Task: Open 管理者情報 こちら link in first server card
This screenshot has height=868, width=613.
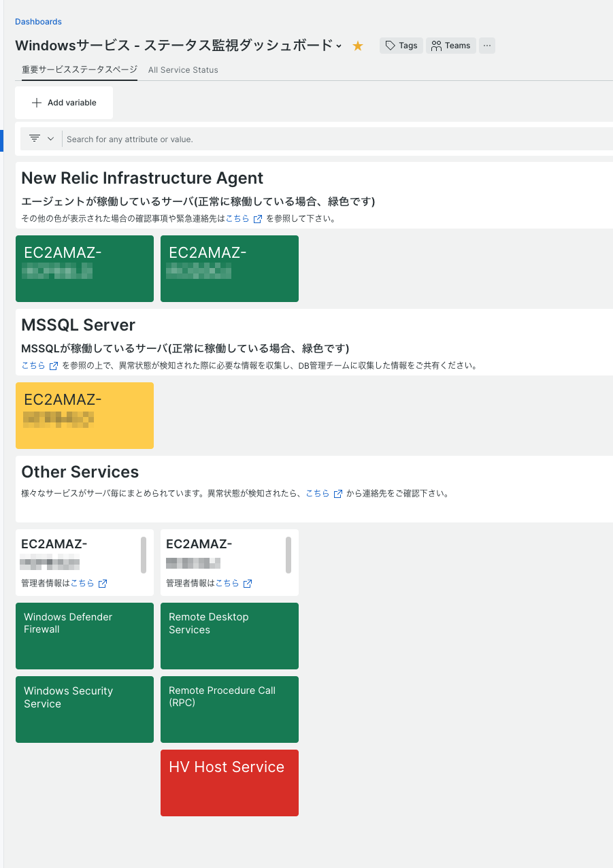Action: (83, 583)
